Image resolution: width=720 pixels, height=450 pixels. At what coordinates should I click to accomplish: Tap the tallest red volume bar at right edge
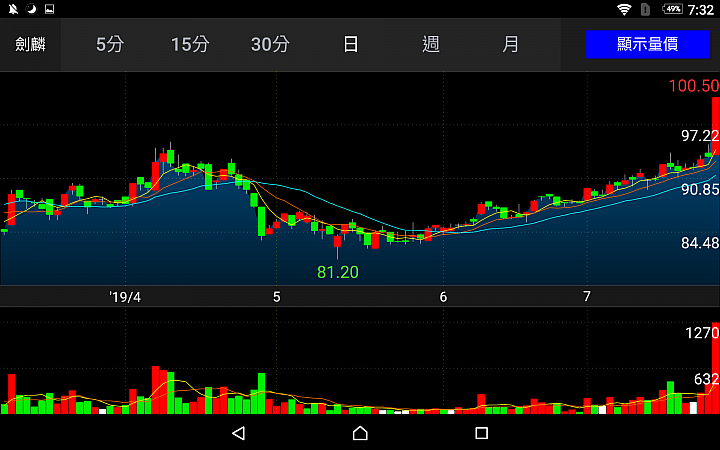tap(715, 368)
